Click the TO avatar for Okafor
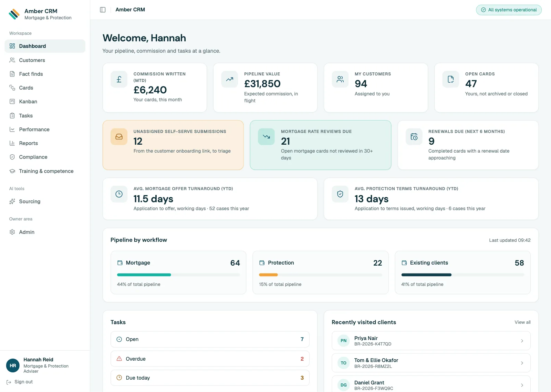This screenshot has height=392, width=551. (343, 363)
